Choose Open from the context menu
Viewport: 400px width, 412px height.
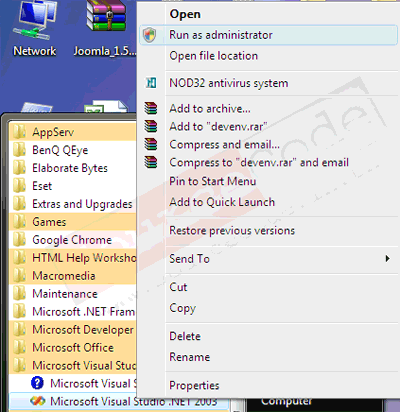(x=185, y=14)
